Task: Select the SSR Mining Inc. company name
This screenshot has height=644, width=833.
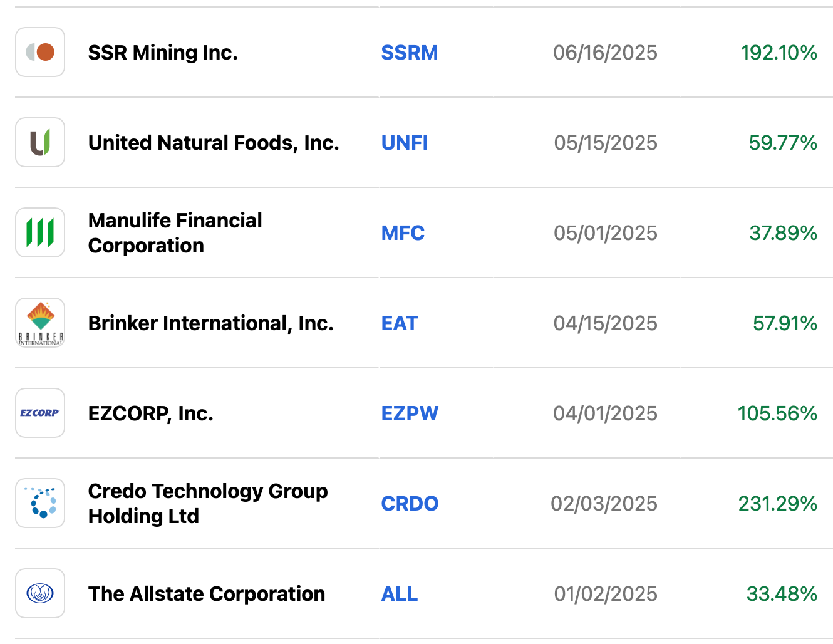Action: 163,53
